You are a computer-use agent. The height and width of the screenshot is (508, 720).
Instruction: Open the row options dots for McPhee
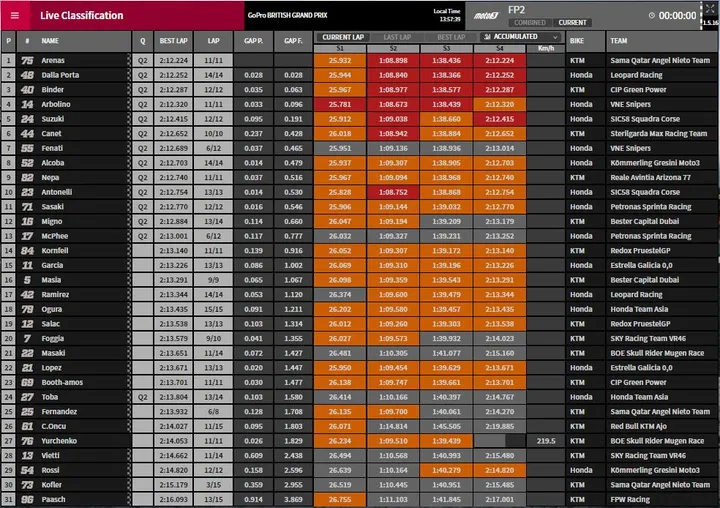[129, 236]
